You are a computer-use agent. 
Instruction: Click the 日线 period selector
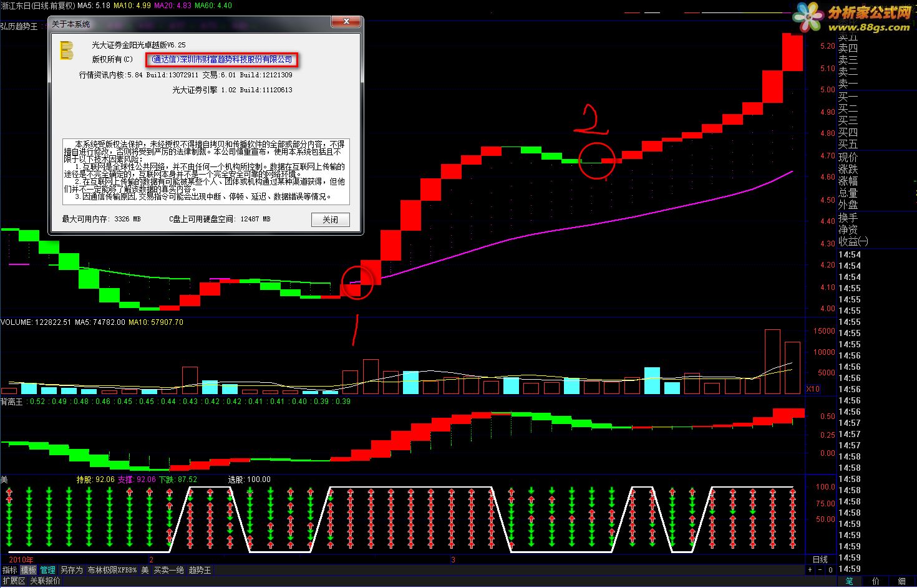coord(820,559)
